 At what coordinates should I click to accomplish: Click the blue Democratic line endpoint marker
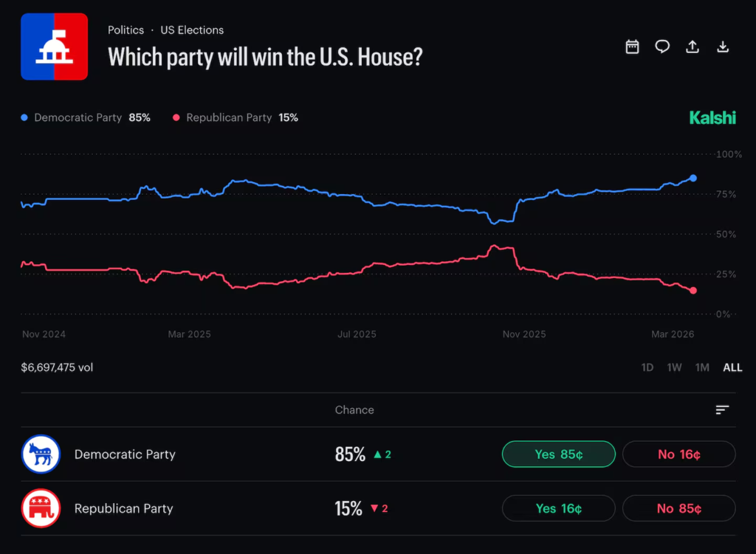pos(693,178)
